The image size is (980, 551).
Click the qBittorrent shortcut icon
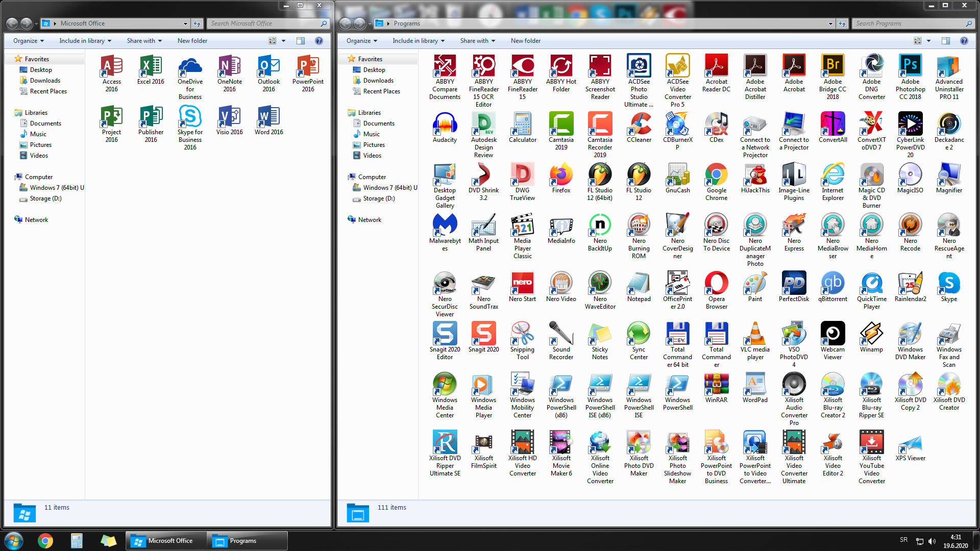tap(832, 287)
